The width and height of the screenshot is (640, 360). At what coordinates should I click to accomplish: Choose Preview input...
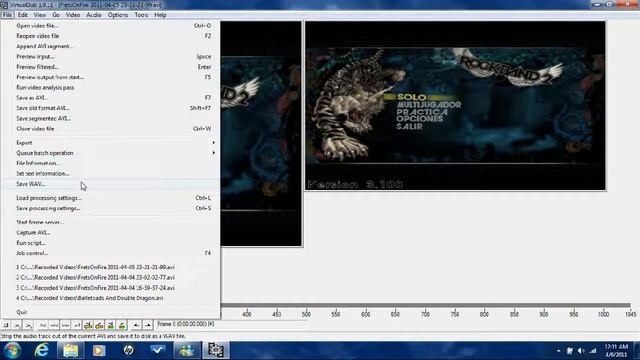tap(110, 56)
